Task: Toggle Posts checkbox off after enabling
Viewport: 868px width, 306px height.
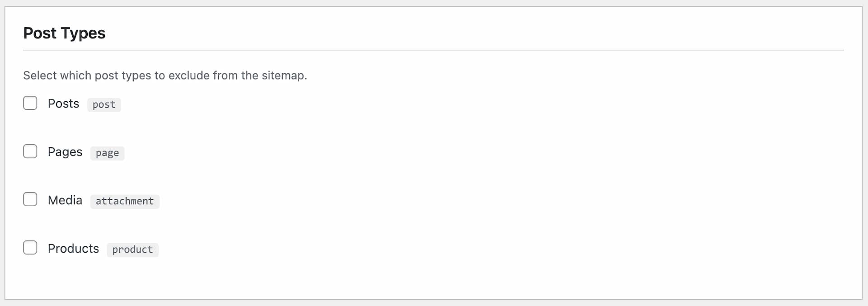Action: pos(30,103)
